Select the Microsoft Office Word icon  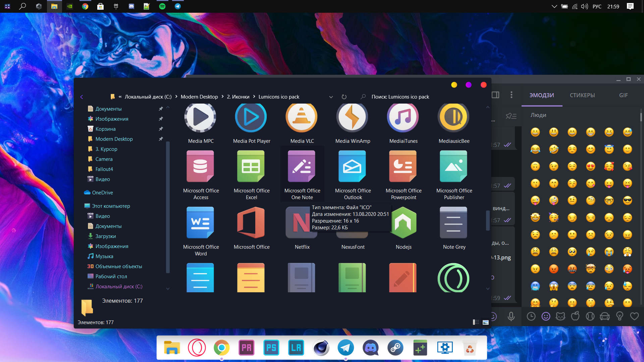pyautogui.click(x=201, y=231)
